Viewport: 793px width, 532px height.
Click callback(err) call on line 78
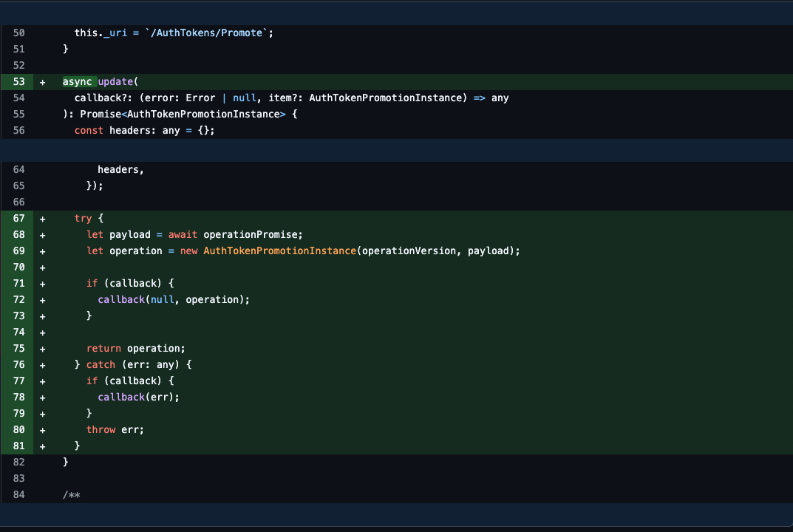tap(136, 397)
